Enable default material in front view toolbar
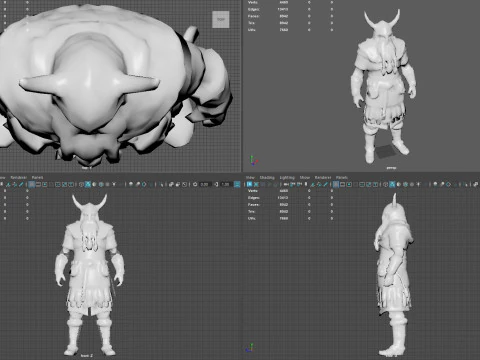The image size is (480, 360). (94, 184)
